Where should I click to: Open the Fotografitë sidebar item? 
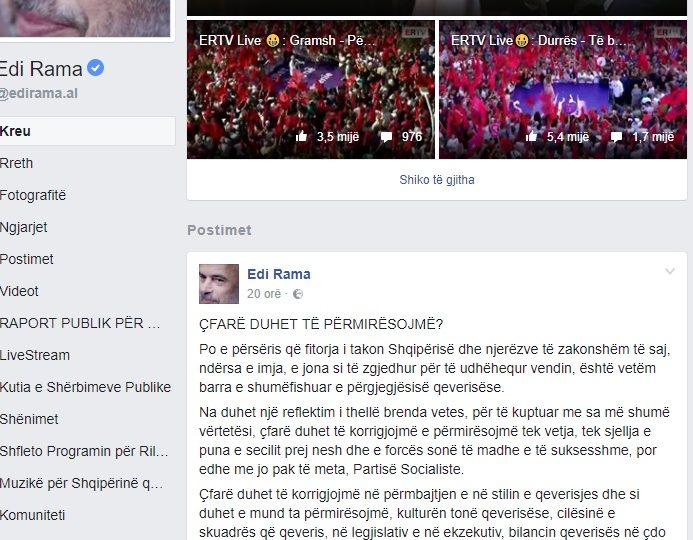tap(33, 195)
